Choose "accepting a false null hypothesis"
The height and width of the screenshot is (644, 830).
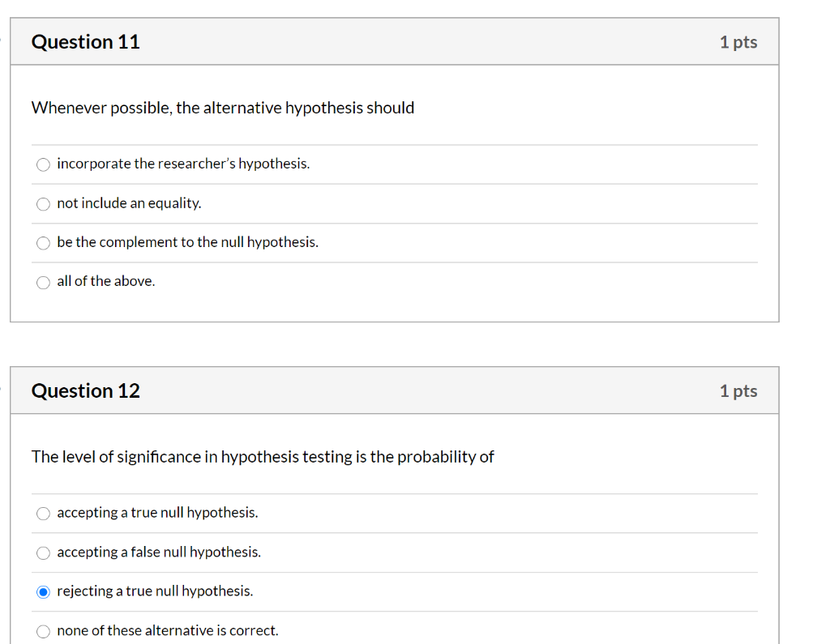point(43,552)
